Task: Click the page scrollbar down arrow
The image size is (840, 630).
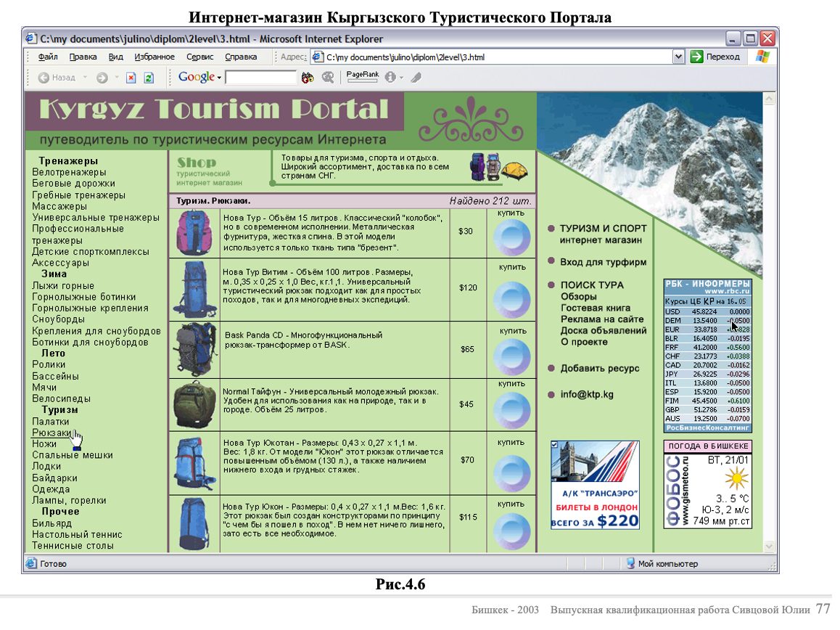Action: [770, 547]
